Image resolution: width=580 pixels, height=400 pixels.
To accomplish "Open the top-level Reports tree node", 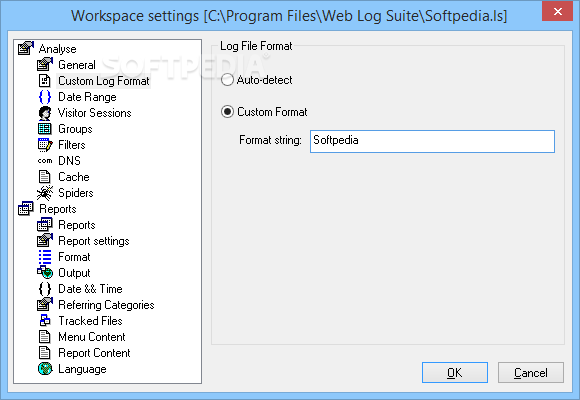I will click(58, 209).
